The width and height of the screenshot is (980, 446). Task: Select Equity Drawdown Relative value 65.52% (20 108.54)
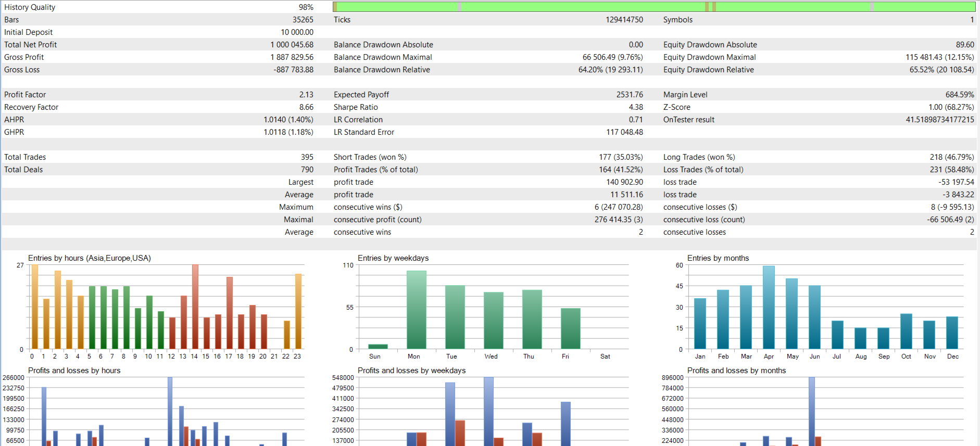coord(942,70)
